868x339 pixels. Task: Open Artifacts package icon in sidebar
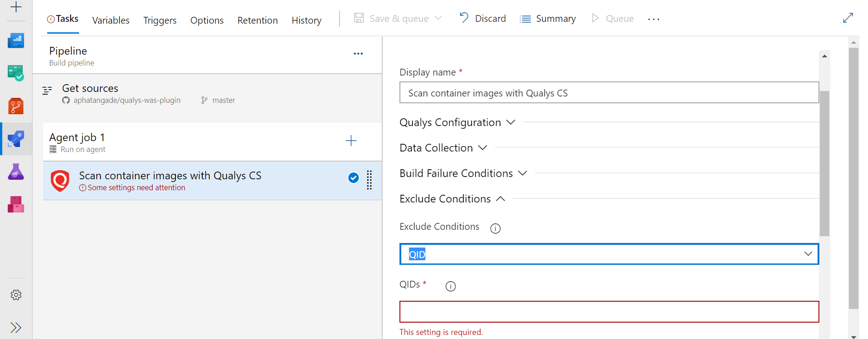click(16, 204)
